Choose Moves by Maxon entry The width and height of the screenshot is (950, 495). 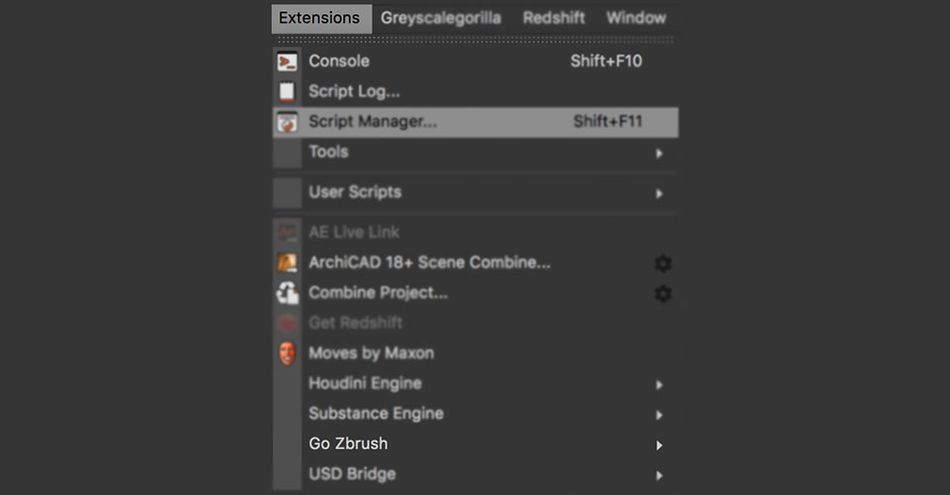point(476,353)
